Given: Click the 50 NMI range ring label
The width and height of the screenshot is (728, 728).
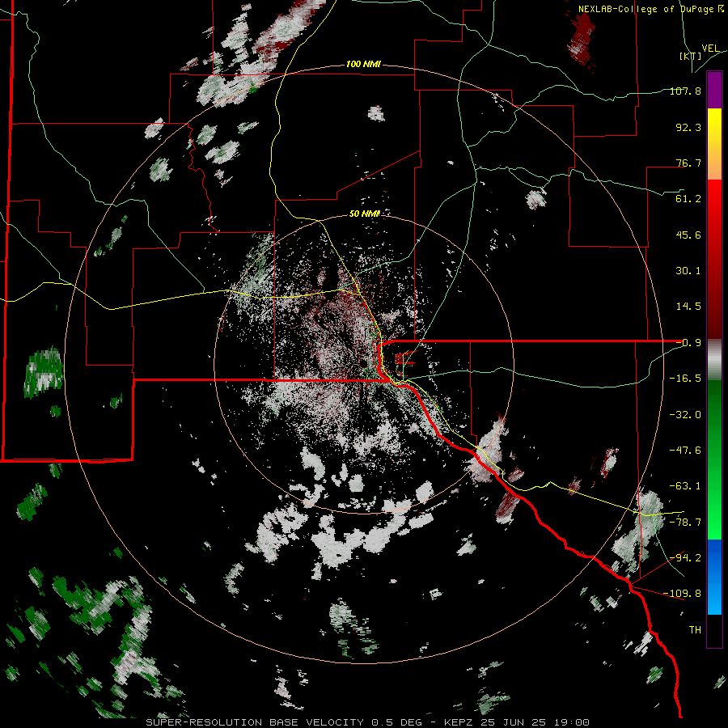Looking at the screenshot, I should point(365,214).
